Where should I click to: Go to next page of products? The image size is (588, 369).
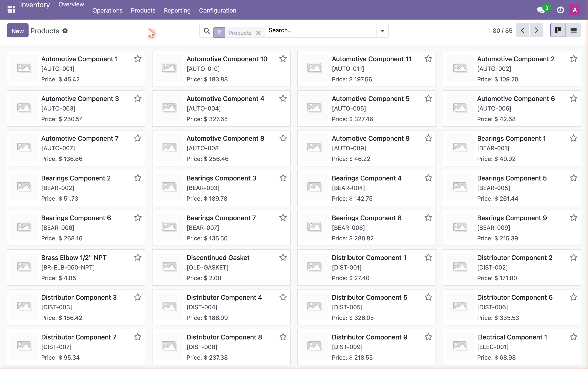pos(536,30)
